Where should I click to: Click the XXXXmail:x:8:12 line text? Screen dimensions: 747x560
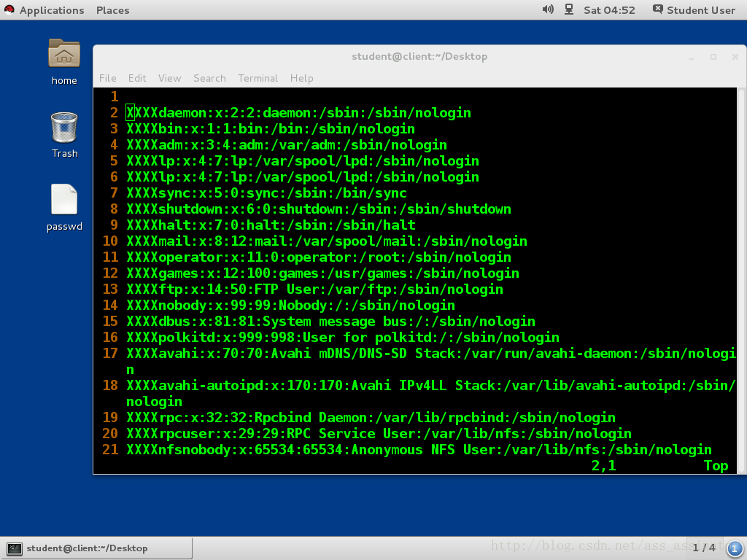coord(327,241)
